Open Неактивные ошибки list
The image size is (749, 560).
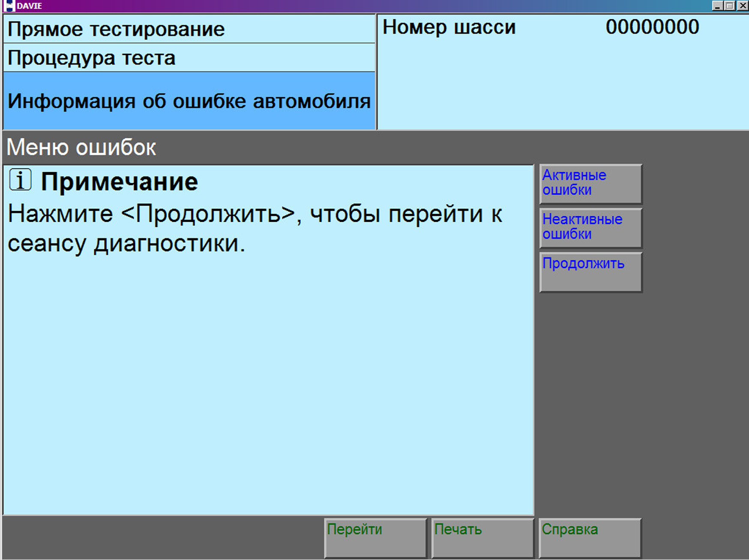pyautogui.click(x=590, y=228)
